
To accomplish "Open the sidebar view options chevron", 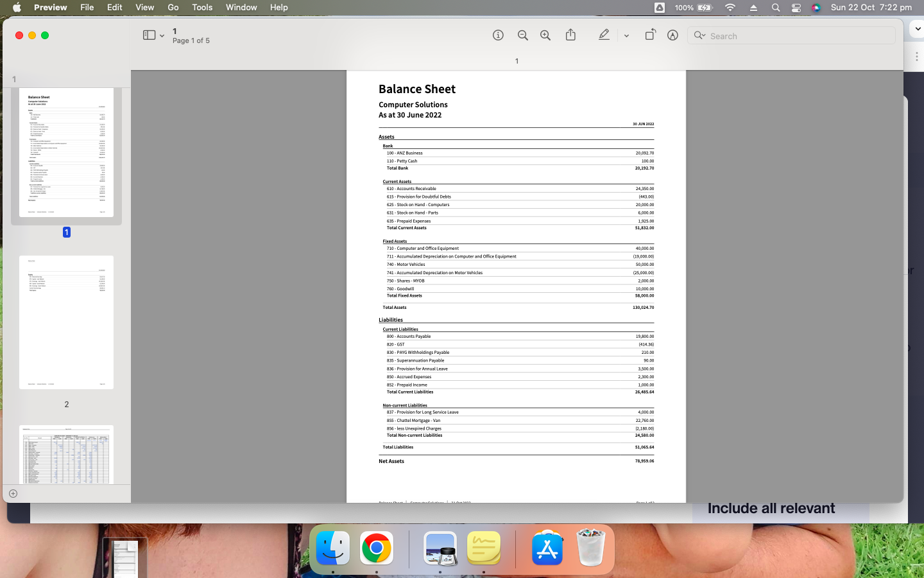I will pyautogui.click(x=162, y=35).
